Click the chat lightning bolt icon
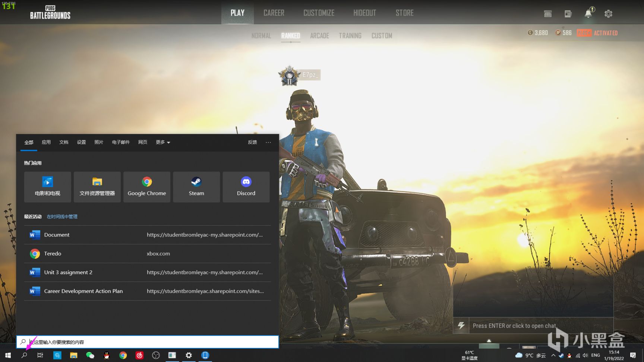644x362 pixels. click(461, 326)
